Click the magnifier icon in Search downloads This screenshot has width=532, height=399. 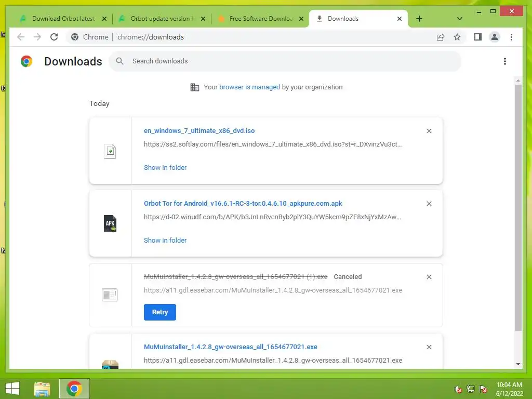(119, 61)
